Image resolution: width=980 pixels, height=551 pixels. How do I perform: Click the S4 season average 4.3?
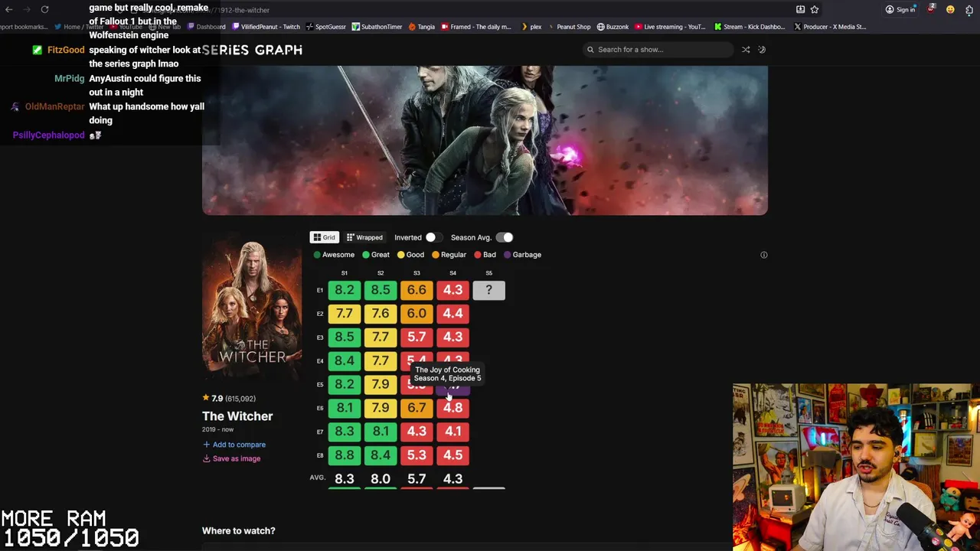[x=452, y=479]
